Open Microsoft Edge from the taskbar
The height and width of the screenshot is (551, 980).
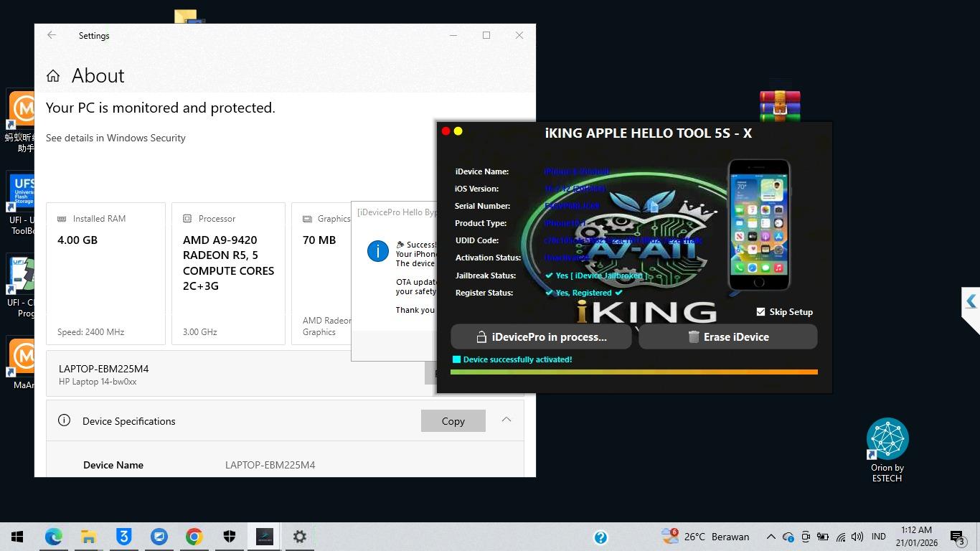click(53, 537)
